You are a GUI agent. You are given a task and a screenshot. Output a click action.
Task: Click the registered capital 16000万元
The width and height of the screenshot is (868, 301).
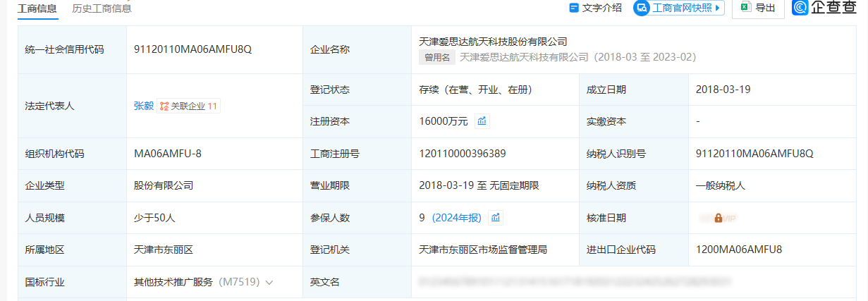(444, 121)
